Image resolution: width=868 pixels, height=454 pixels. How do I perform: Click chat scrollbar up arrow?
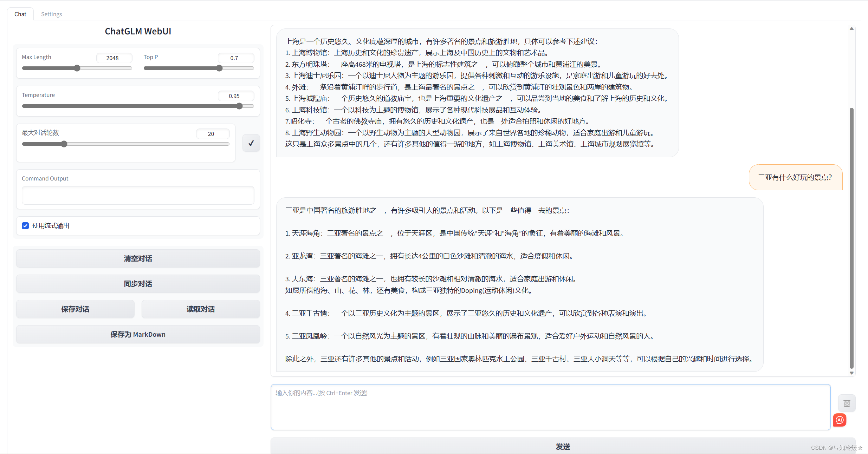click(851, 29)
